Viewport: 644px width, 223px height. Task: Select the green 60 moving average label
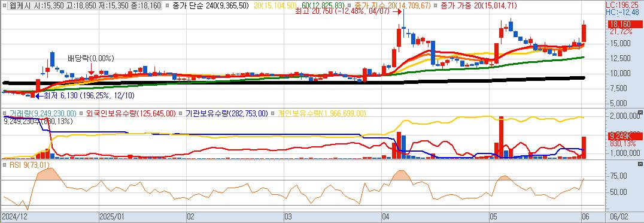click(x=324, y=7)
